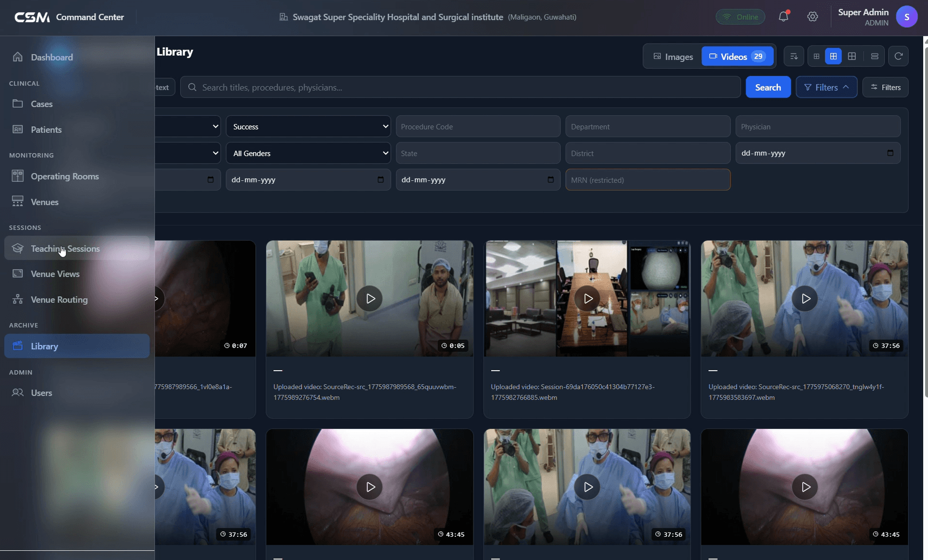The height and width of the screenshot is (560, 928).
Task: Open calendar picker left of MRN field
Action: pos(551,180)
